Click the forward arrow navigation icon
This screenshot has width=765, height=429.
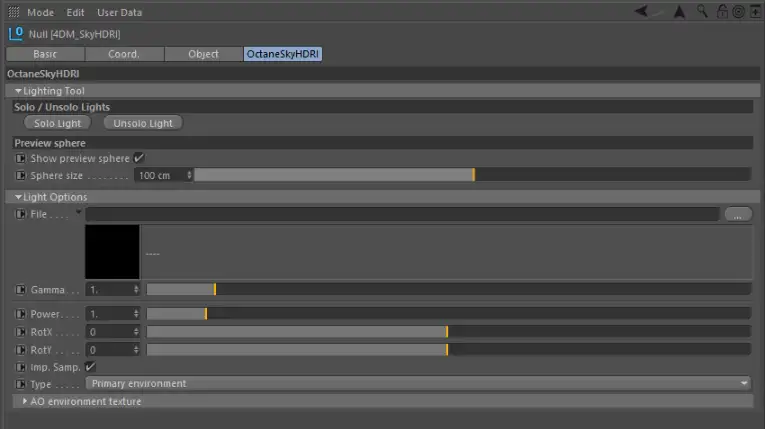(659, 12)
